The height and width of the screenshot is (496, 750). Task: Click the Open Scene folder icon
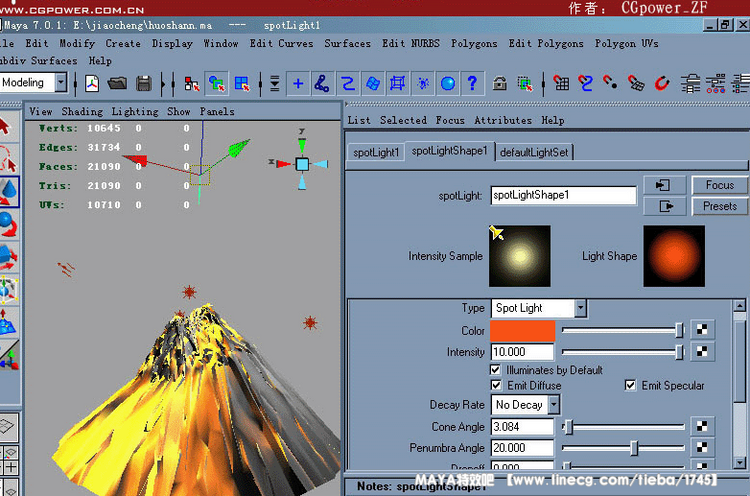117,84
